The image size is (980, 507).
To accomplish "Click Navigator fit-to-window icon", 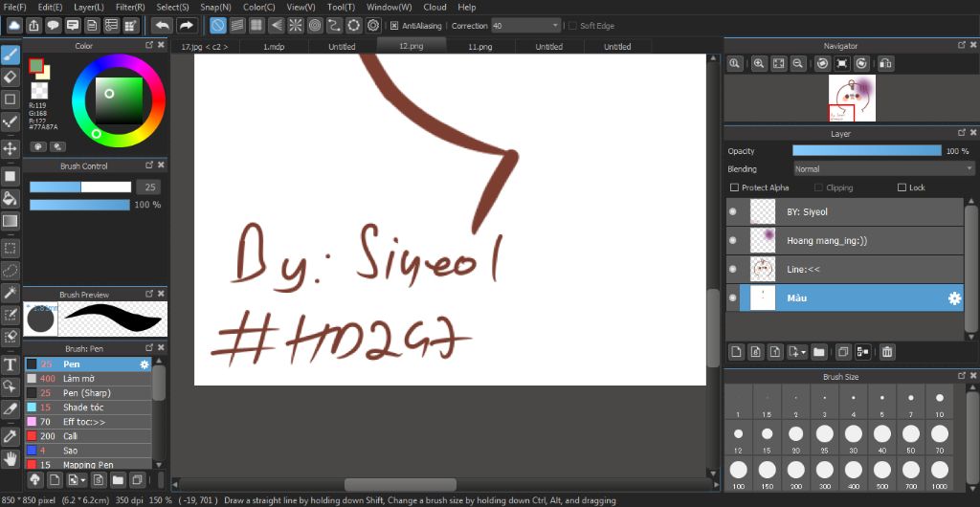I will (x=778, y=64).
